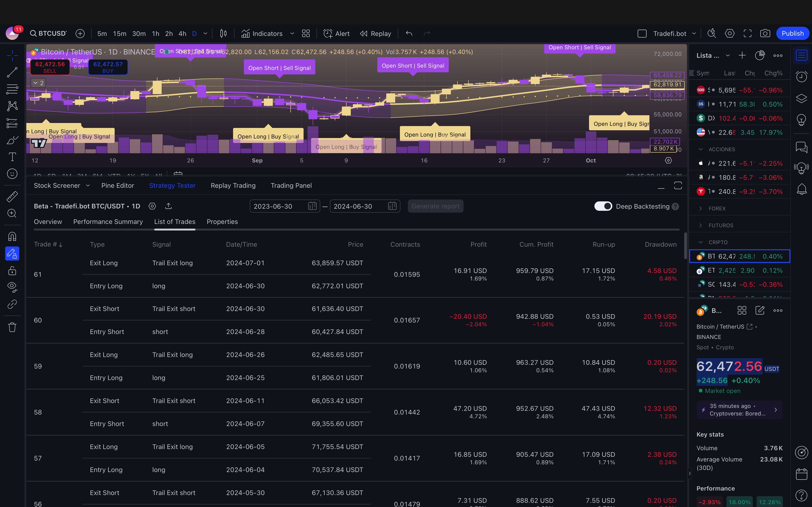Screen dimensions: 812x507
Task: Select the trend line drawing tool
Action: tap(12, 72)
